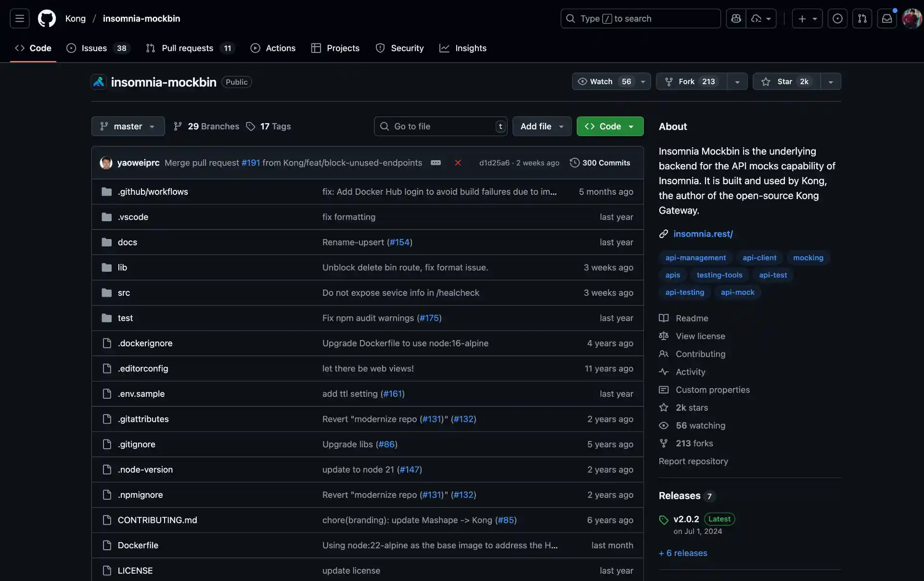Switch to the Code tab
Screen dimensions: 924x581
pos(33,48)
